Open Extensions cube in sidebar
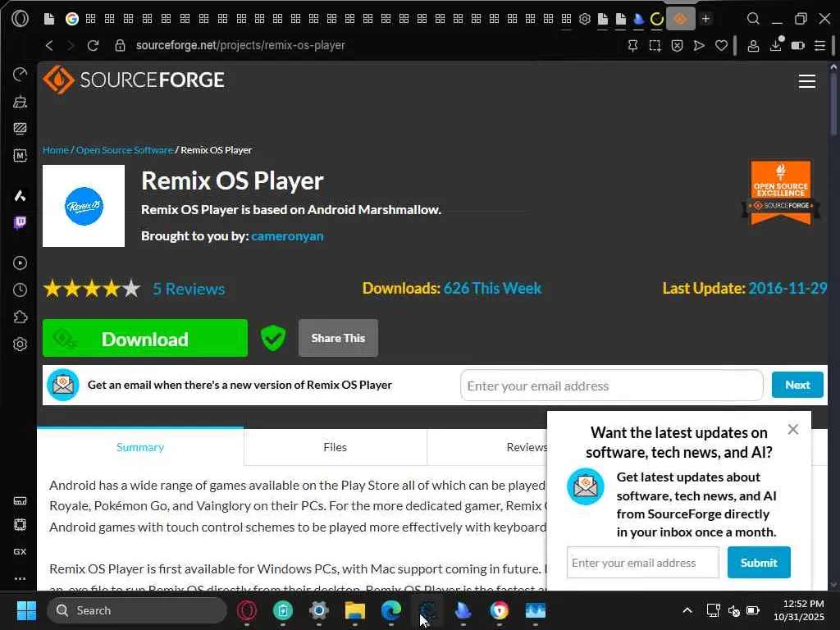This screenshot has height=630, width=840. (x=20, y=317)
